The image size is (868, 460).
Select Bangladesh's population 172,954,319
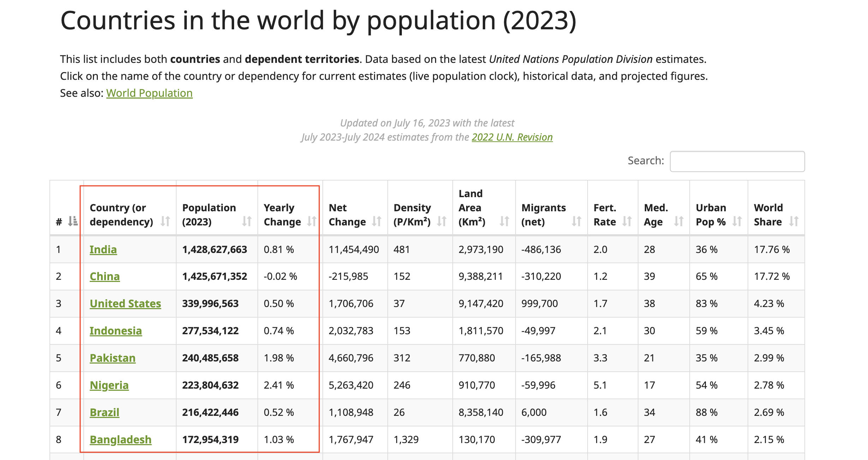pyautogui.click(x=210, y=440)
